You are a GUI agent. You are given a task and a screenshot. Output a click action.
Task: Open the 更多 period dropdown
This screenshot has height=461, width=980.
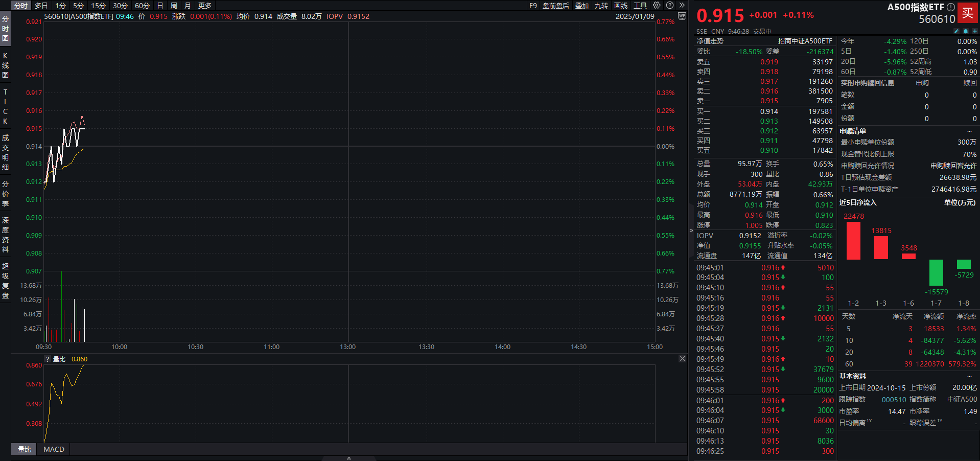(x=205, y=6)
